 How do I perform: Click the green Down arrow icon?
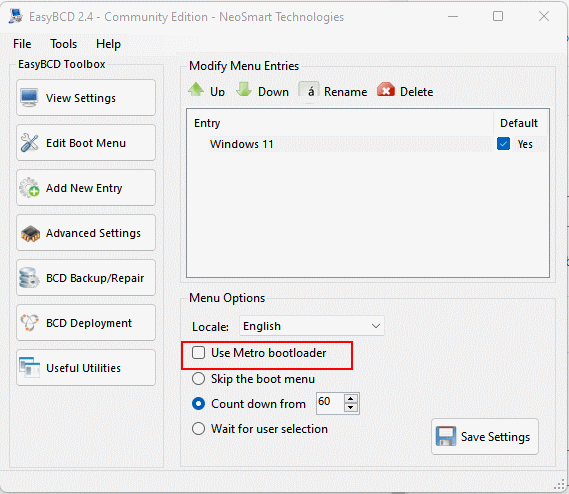244,90
